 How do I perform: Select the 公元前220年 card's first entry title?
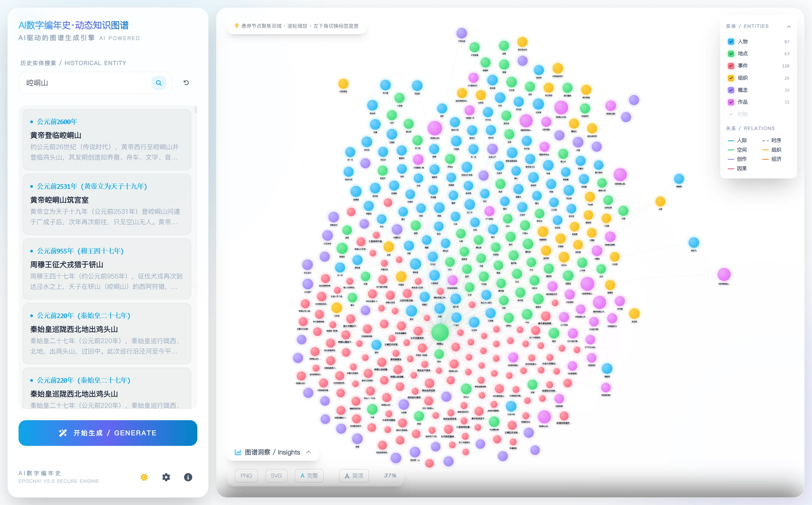(x=74, y=329)
